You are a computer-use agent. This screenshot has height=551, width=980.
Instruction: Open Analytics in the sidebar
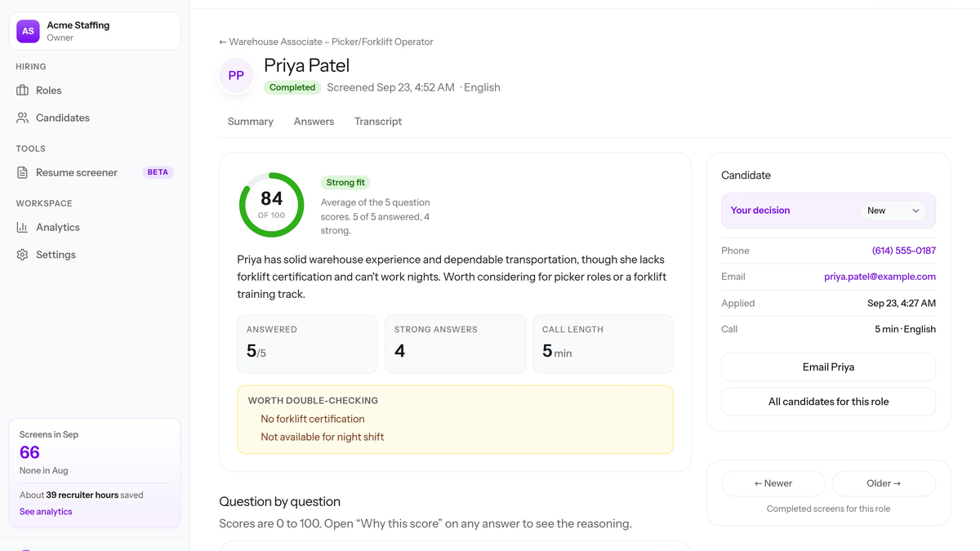(x=95, y=227)
